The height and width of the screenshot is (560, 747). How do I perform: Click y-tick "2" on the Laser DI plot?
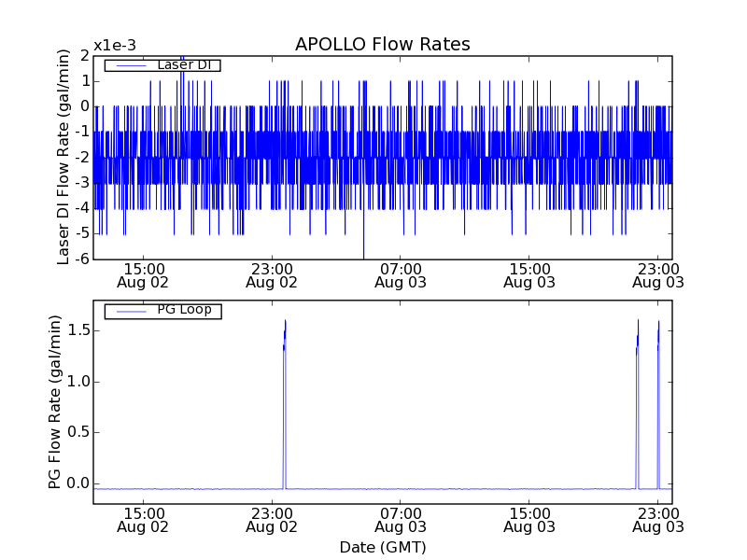[x=85, y=56]
